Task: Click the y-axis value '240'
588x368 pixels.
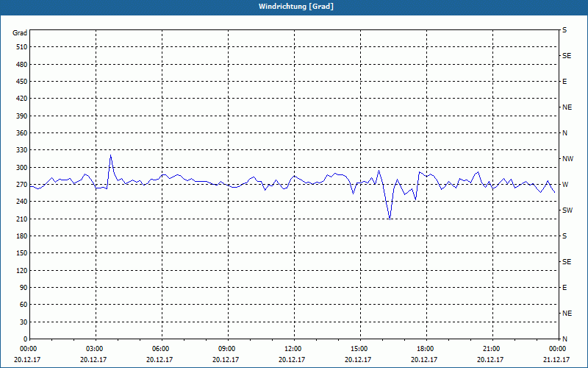Action: pyautogui.click(x=22, y=202)
